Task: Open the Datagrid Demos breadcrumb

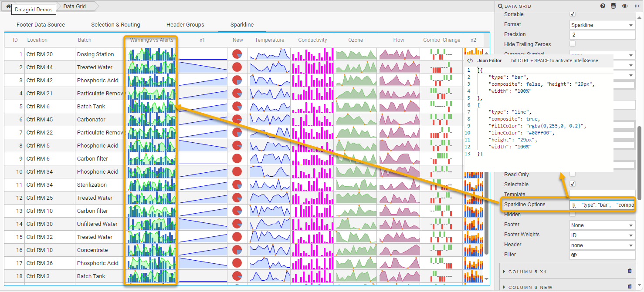Action: pos(34,9)
